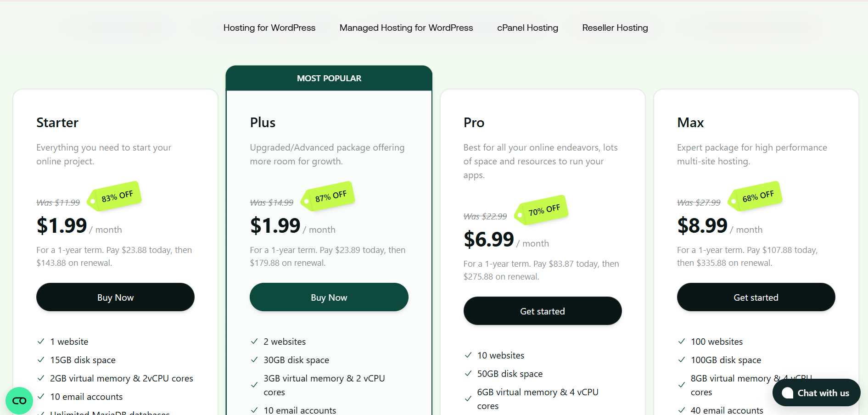Click Get started on the Max plan
The image size is (868, 415).
tap(756, 297)
